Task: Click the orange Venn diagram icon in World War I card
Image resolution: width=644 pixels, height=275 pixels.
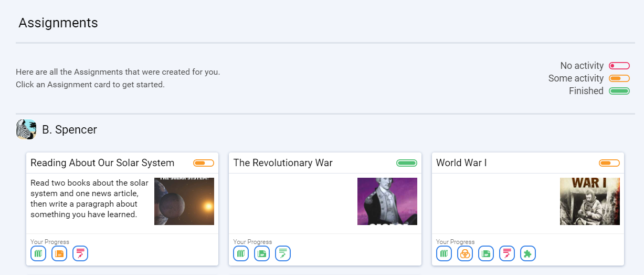Action: click(465, 253)
